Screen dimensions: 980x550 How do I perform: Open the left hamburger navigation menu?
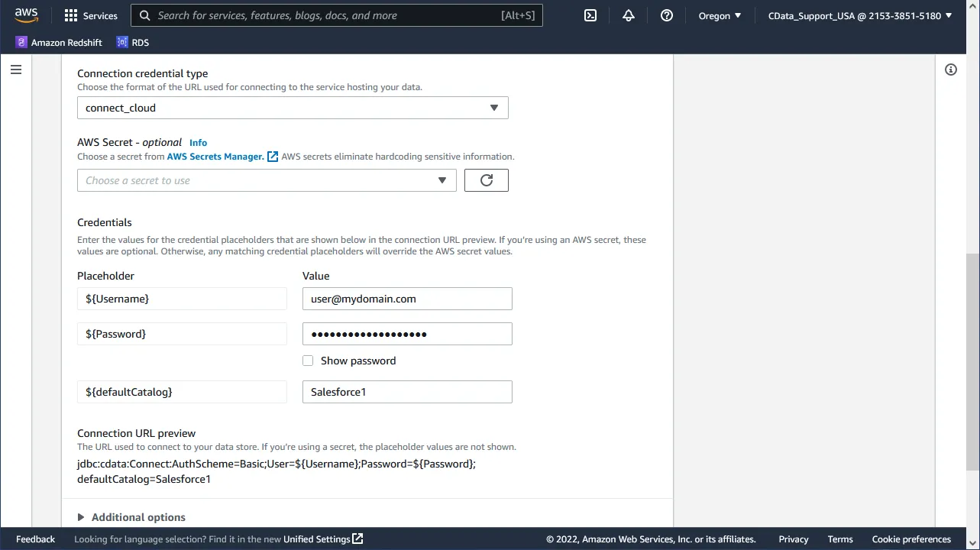(16, 70)
